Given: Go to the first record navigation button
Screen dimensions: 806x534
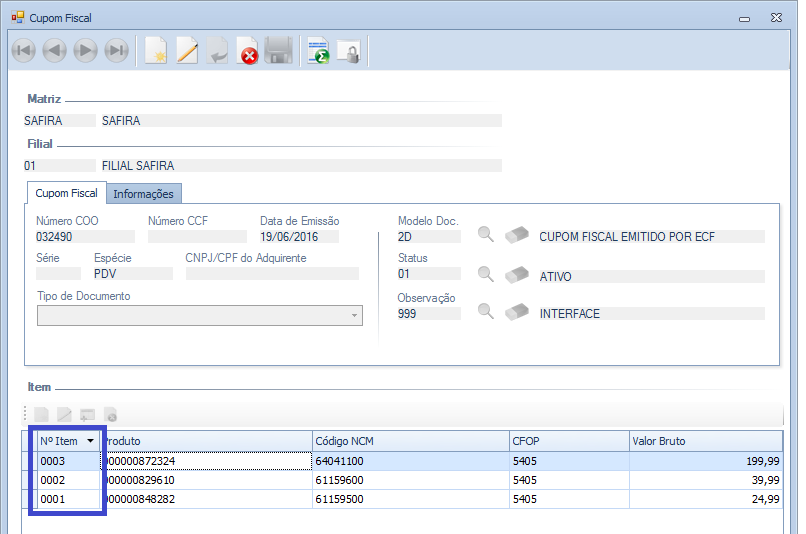Looking at the screenshot, I should tap(24, 51).
